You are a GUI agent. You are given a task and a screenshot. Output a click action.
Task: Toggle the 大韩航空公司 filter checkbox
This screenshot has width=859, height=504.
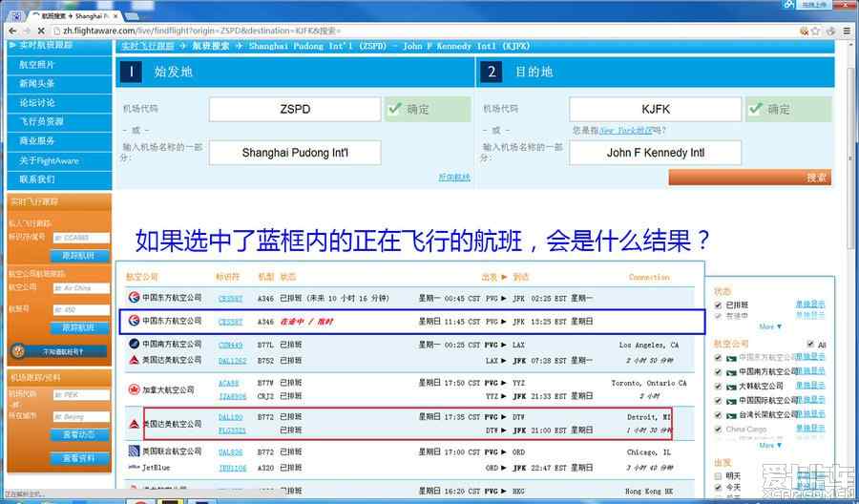pyautogui.click(x=718, y=386)
